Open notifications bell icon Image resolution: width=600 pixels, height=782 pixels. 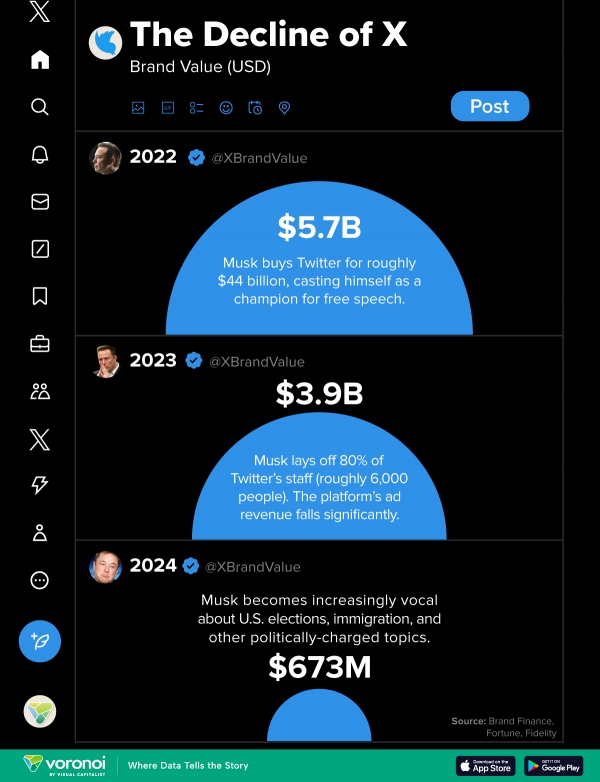click(x=40, y=155)
